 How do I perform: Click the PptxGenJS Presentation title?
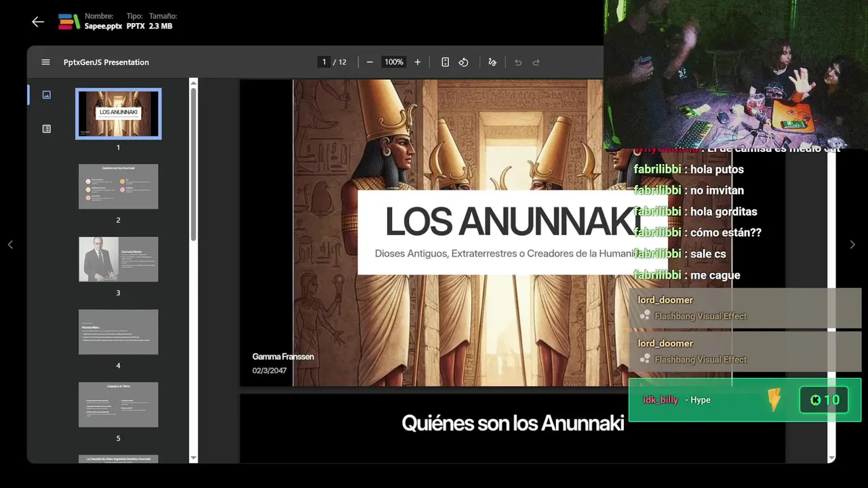point(106,62)
